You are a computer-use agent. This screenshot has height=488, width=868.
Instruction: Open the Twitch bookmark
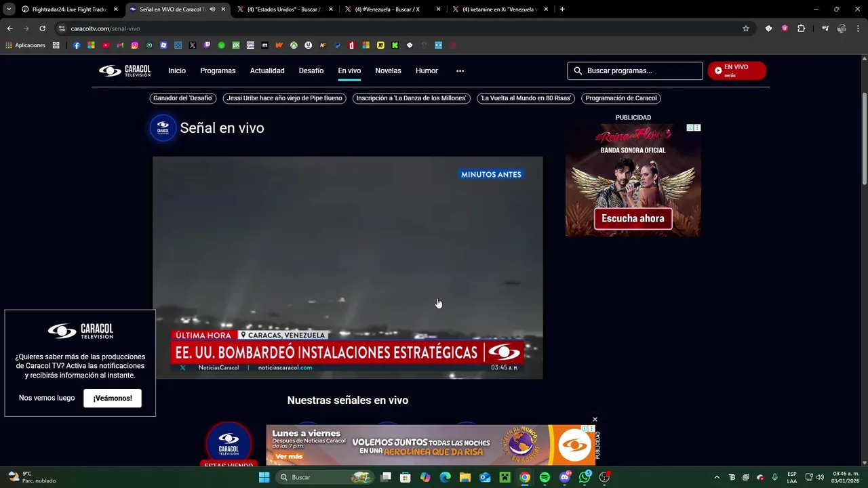coord(207,45)
